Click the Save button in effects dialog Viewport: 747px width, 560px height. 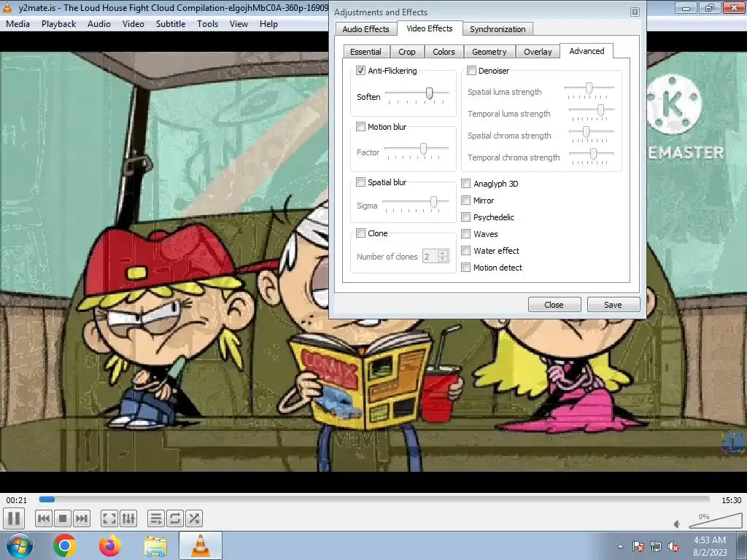pyautogui.click(x=613, y=305)
